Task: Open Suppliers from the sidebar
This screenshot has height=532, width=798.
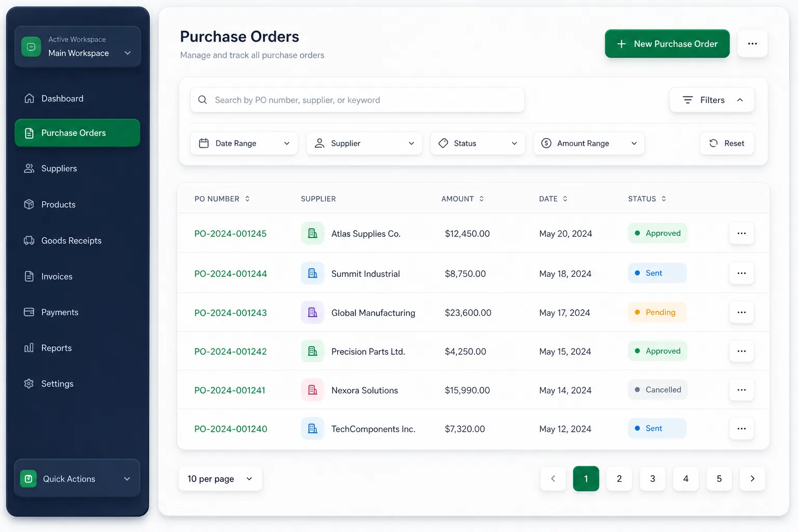Action: [x=77, y=168]
